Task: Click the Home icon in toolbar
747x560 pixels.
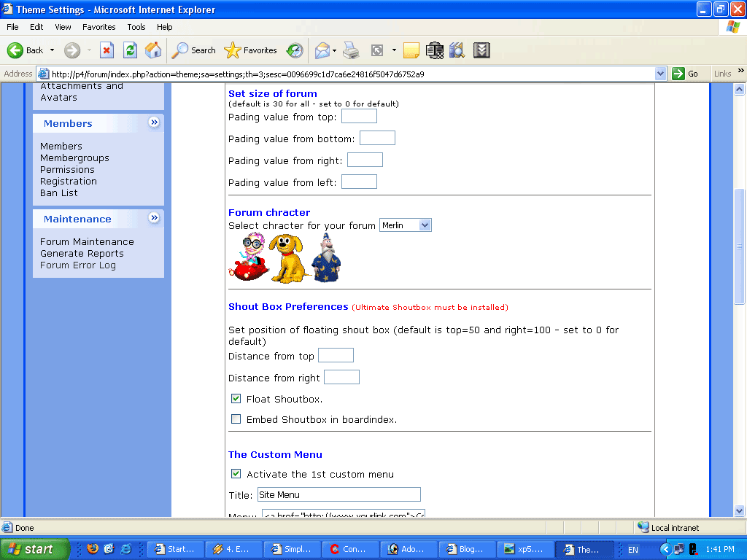Action: click(x=153, y=50)
